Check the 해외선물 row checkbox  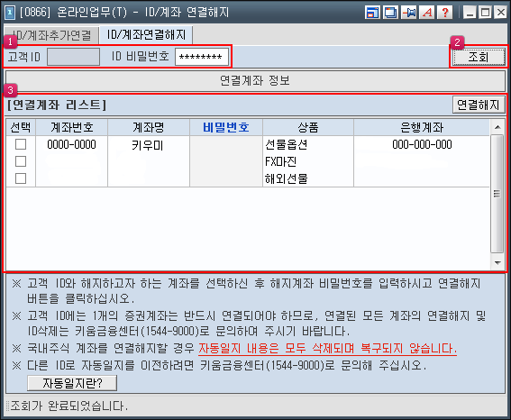(21, 178)
